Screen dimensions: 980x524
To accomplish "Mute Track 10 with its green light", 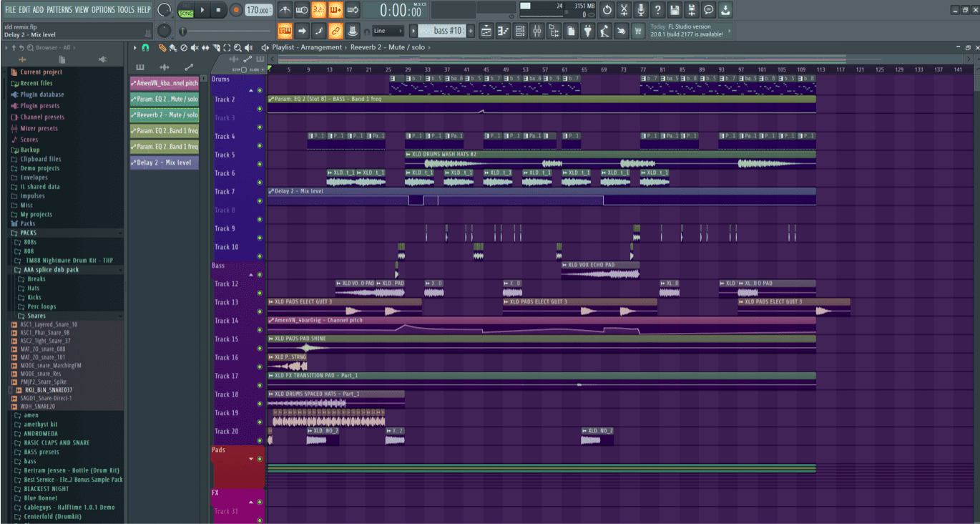I will [259, 256].
